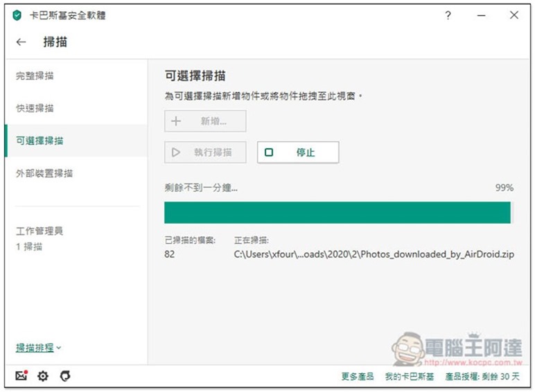Screen dimensions: 535x392
Task: Click the 更多產品 link
Action: (x=357, y=376)
